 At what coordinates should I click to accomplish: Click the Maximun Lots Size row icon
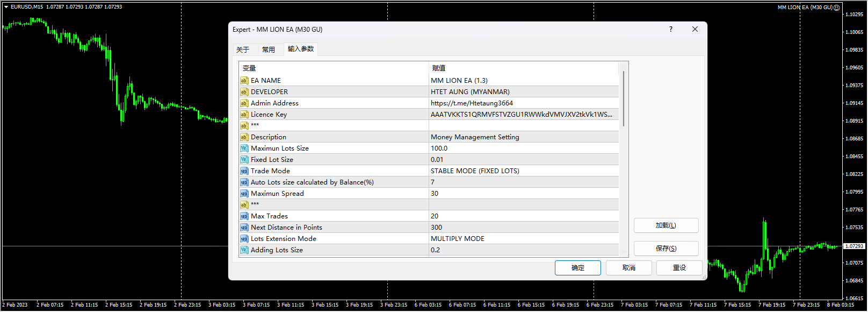(x=244, y=148)
